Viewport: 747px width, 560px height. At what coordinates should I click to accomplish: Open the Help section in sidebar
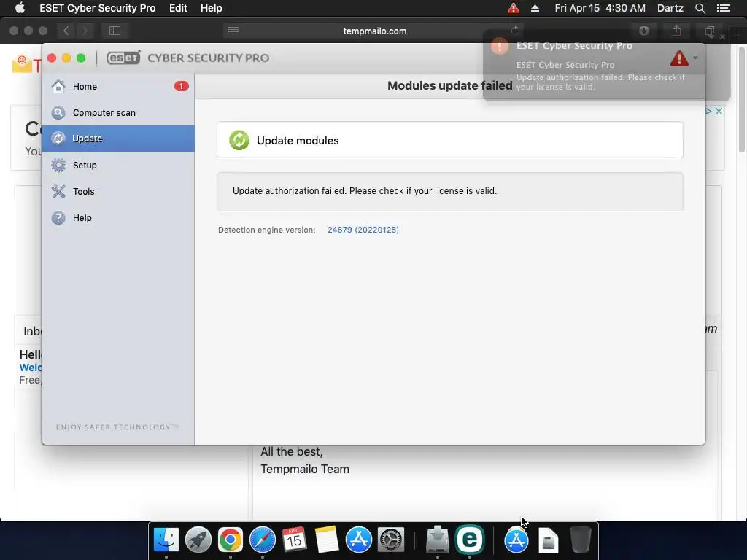(x=117, y=217)
